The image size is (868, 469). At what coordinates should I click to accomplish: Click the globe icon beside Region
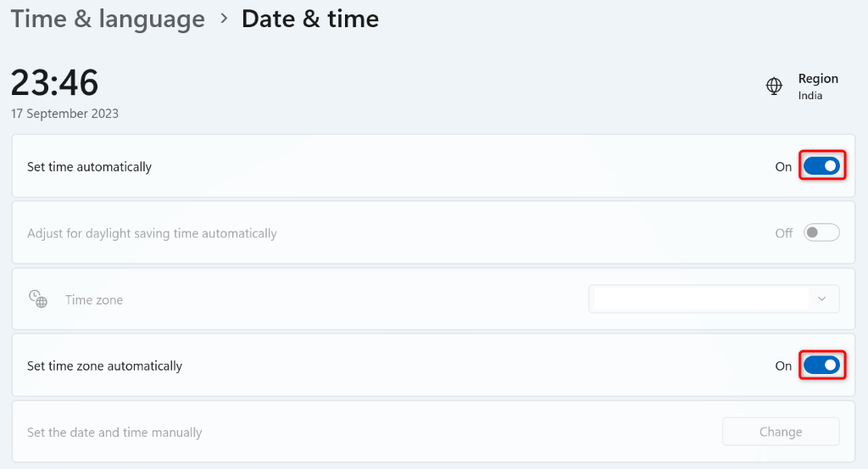774,86
